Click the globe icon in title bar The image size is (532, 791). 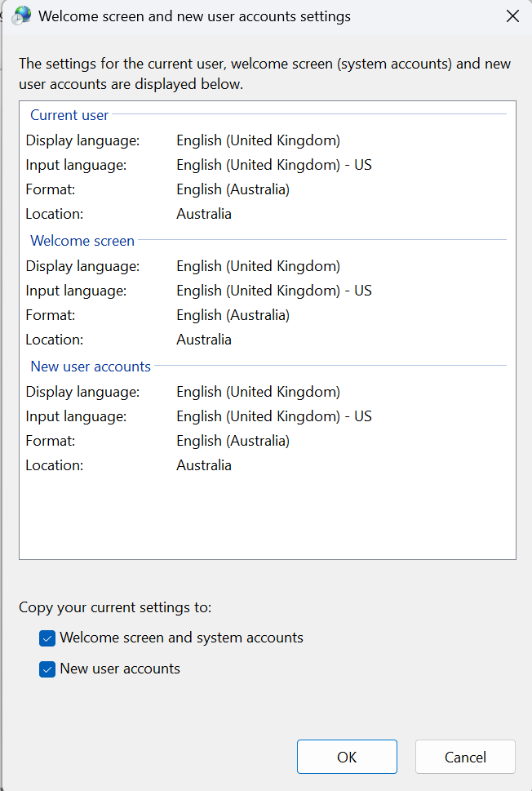(21, 16)
